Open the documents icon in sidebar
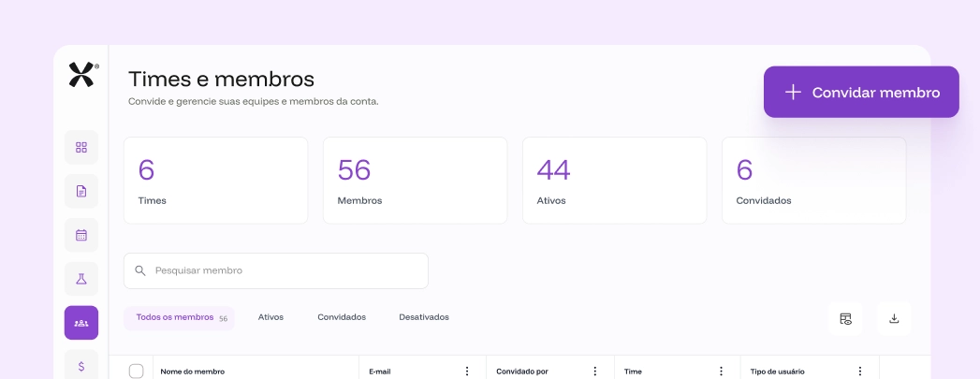The width and height of the screenshot is (980, 379). click(x=81, y=191)
